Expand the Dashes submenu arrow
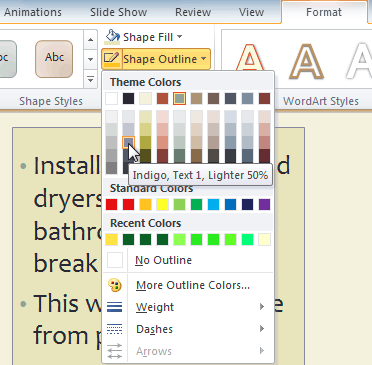The height and width of the screenshot is (365, 372). [x=262, y=329]
